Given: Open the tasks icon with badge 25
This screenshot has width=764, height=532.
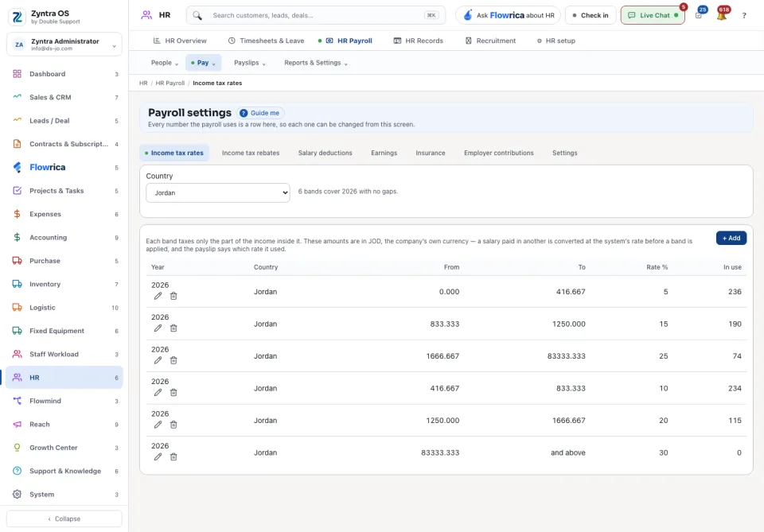Looking at the screenshot, I should pyautogui.click(x=699, y=15).
